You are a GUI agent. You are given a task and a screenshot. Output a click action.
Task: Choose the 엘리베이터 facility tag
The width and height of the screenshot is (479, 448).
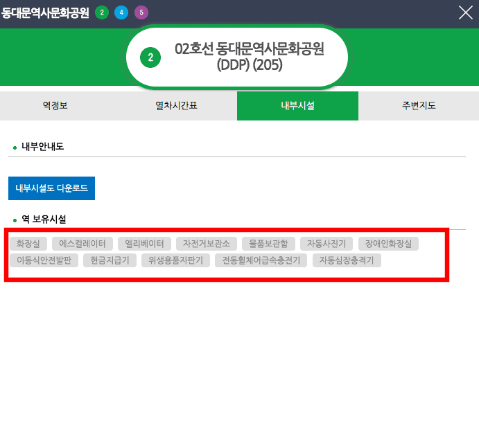(144, 244)
